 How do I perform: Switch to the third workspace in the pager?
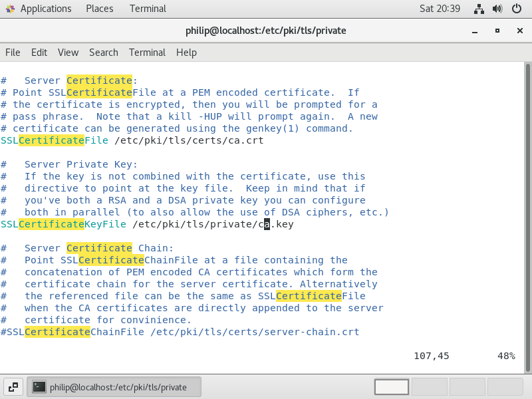[x=467, y=387]
